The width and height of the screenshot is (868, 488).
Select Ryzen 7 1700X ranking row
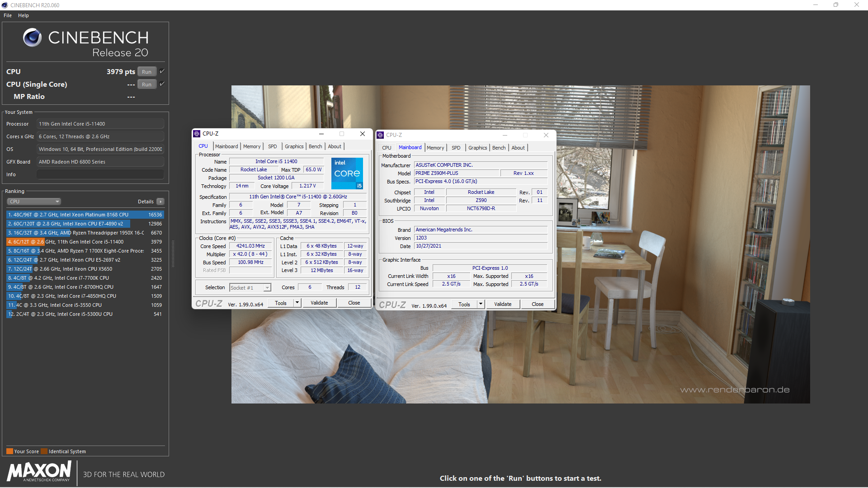85,251
